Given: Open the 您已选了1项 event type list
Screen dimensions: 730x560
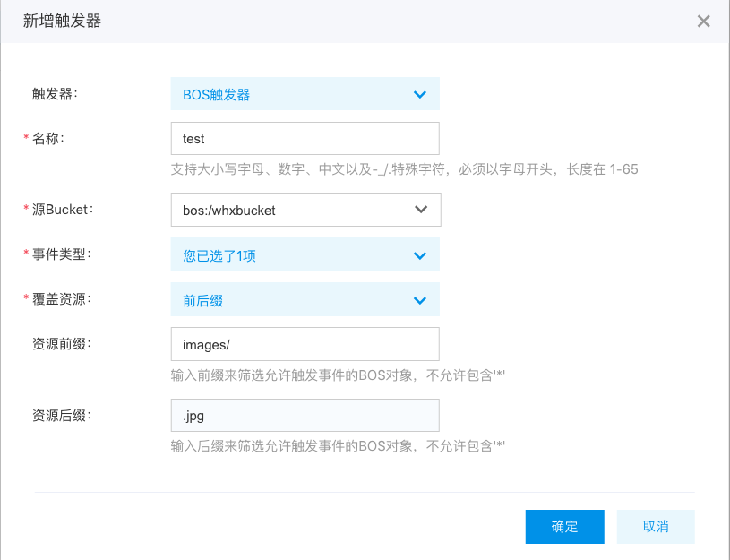Looking at the screenshot, I should click(305, 254).
